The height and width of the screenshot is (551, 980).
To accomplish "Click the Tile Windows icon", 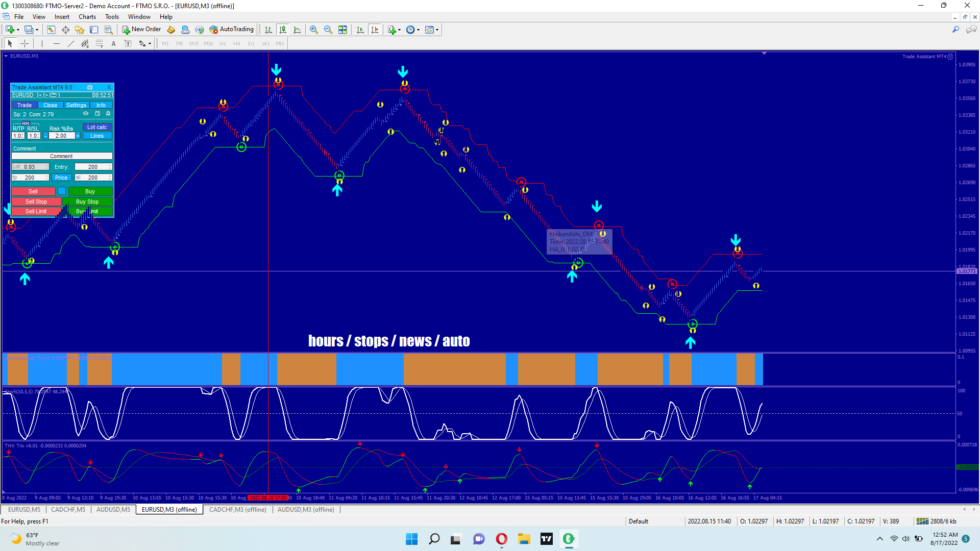I will tap(342, 30).
